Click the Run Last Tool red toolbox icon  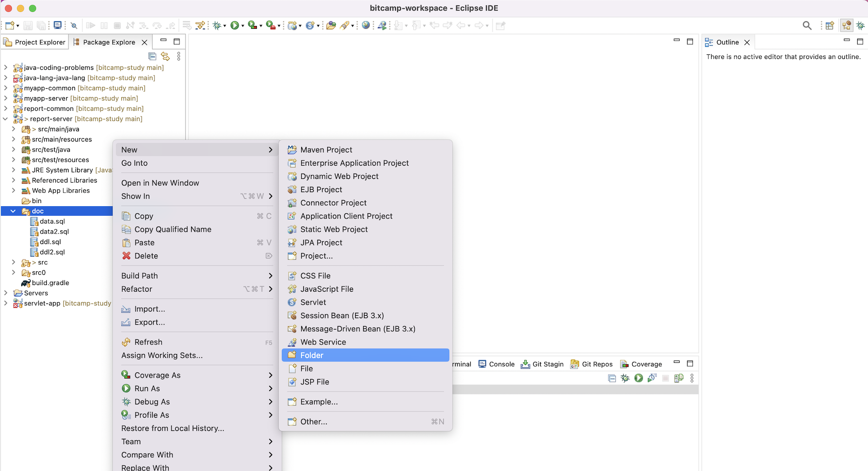coord(271,25)
